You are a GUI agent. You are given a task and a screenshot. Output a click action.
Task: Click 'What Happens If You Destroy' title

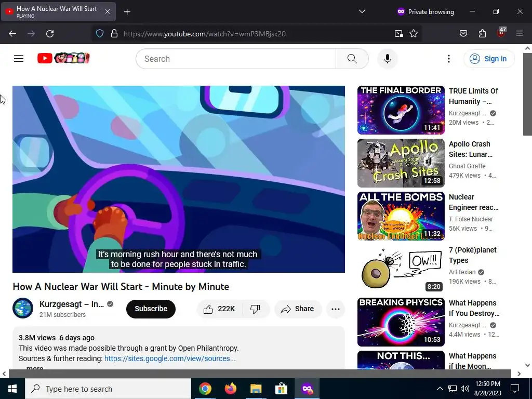pyautogui.click(x=474, y=308)
